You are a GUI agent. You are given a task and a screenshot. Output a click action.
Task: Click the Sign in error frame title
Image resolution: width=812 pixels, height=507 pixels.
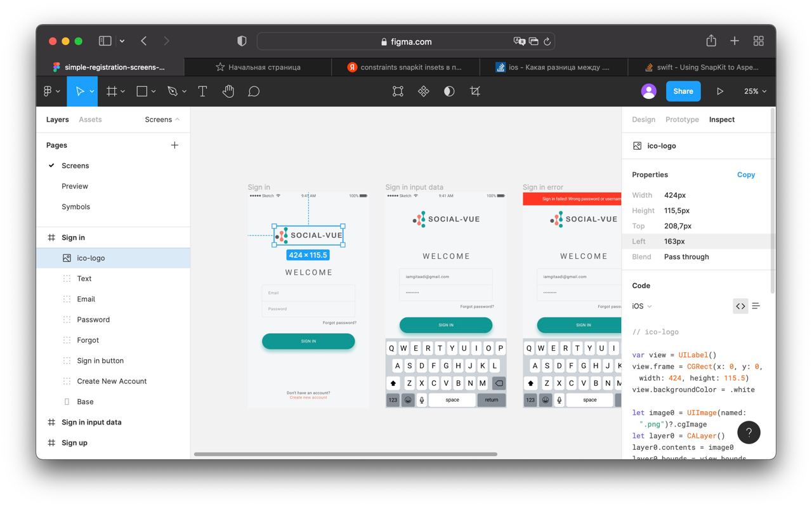coord(543,187)
